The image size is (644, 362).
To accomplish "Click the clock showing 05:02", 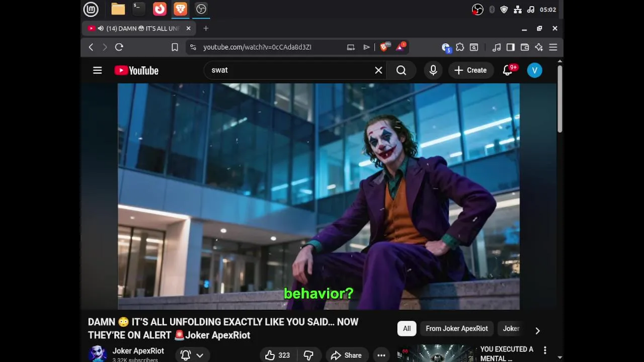I will pos(548,10).
